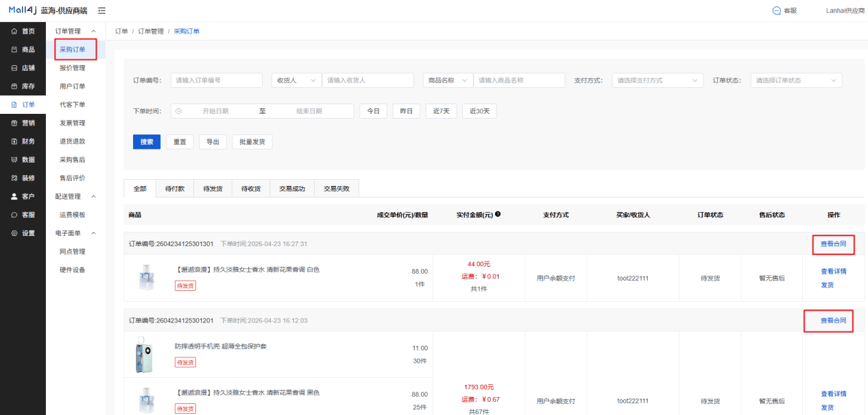Click the 批量发货 button
Screen dimensions: 868x415
(x=252, y=142)
